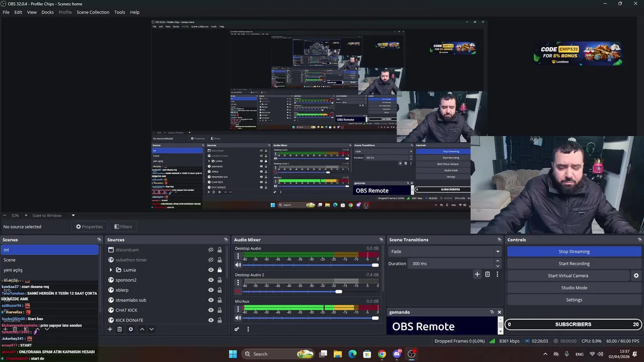The height and width of the screenshot is (362, 644).
Task: Hide the sponsors2 source
Action: point(211,280)
